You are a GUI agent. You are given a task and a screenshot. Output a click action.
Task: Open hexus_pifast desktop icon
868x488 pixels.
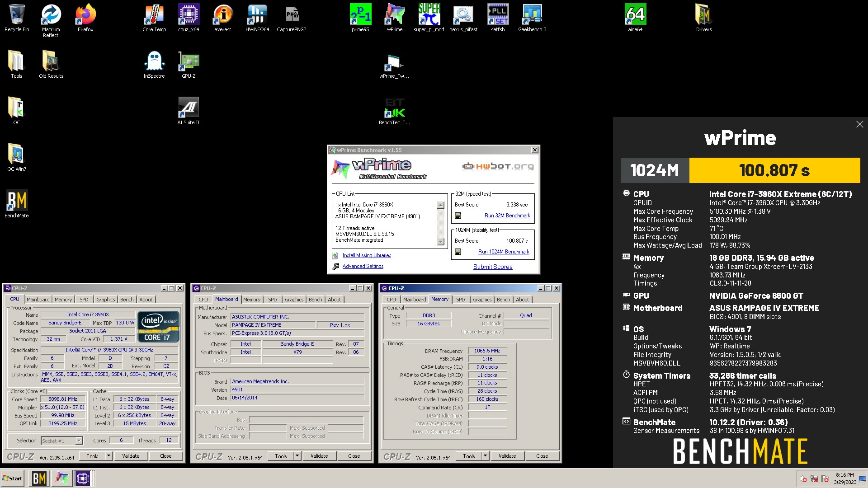pos(463,18)
